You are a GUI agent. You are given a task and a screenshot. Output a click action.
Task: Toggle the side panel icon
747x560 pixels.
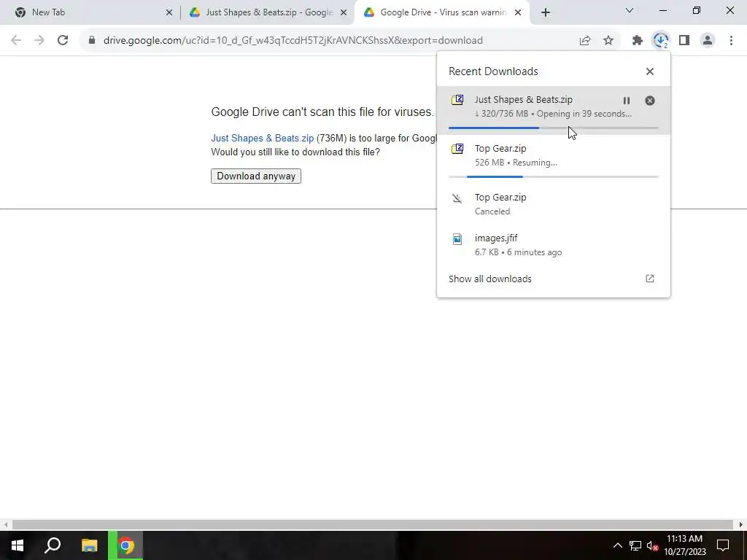point(684,41)
